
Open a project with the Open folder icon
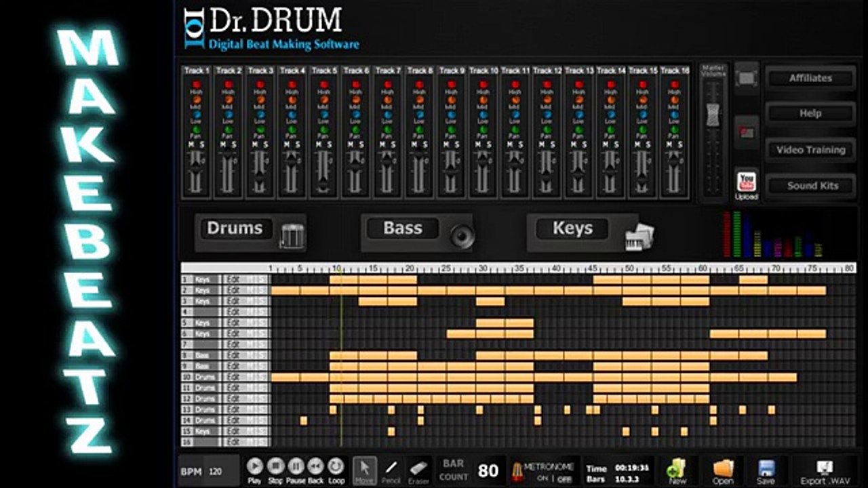click(x=723, y=470)
